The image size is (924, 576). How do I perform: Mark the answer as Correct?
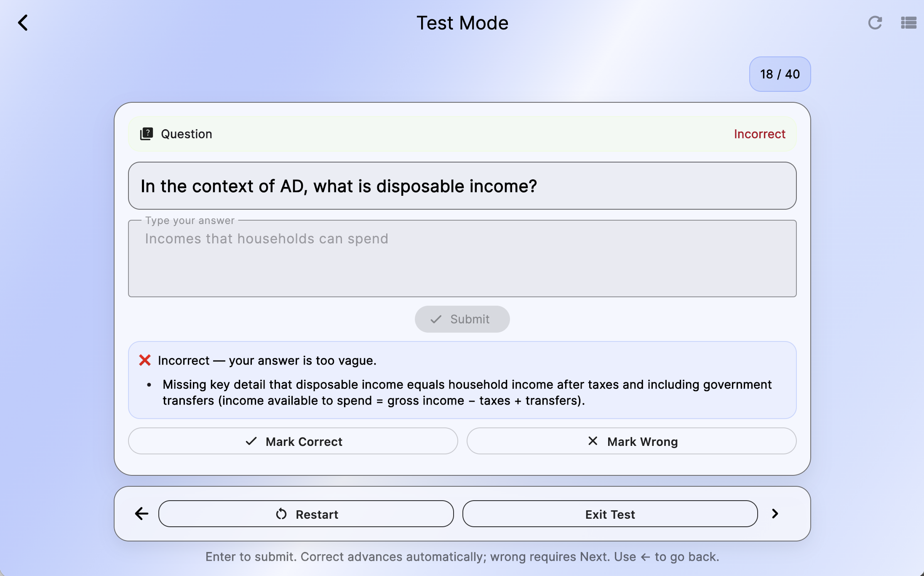click(x=293, y=441)
